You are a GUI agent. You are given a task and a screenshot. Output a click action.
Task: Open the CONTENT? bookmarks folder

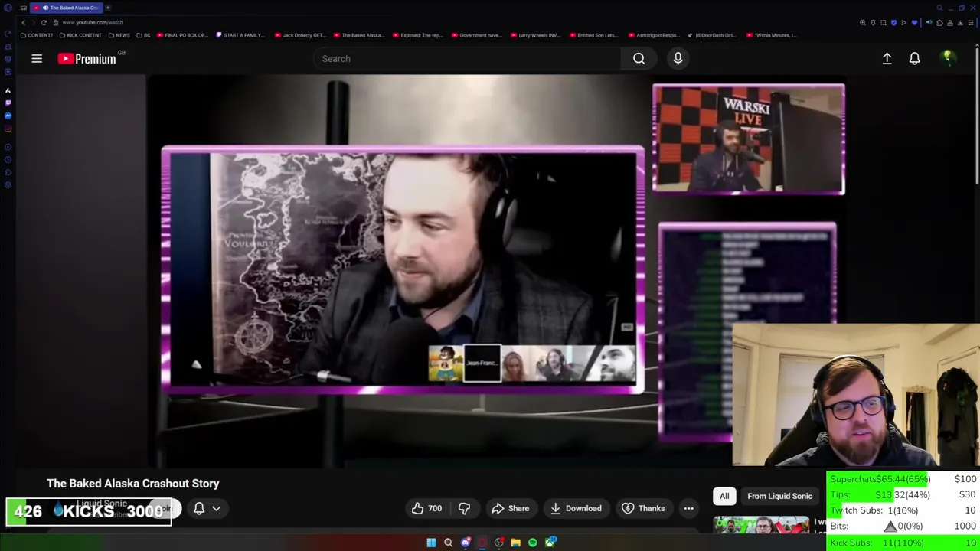[x=37, y=35]
